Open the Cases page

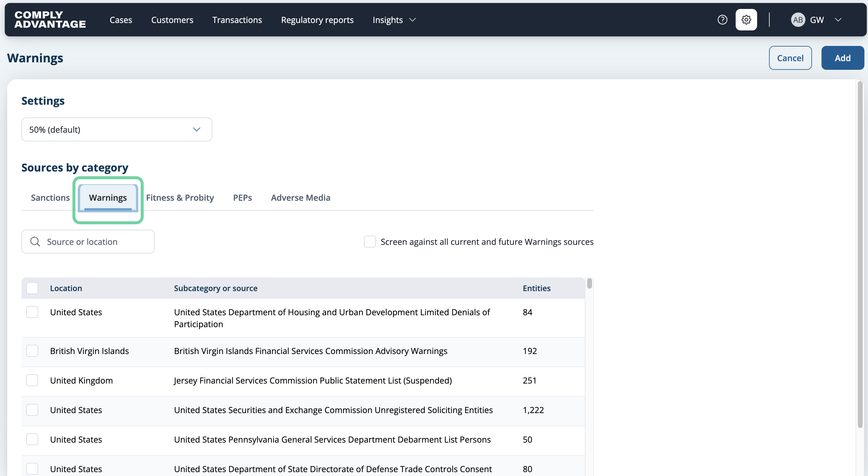pos(121,20)
